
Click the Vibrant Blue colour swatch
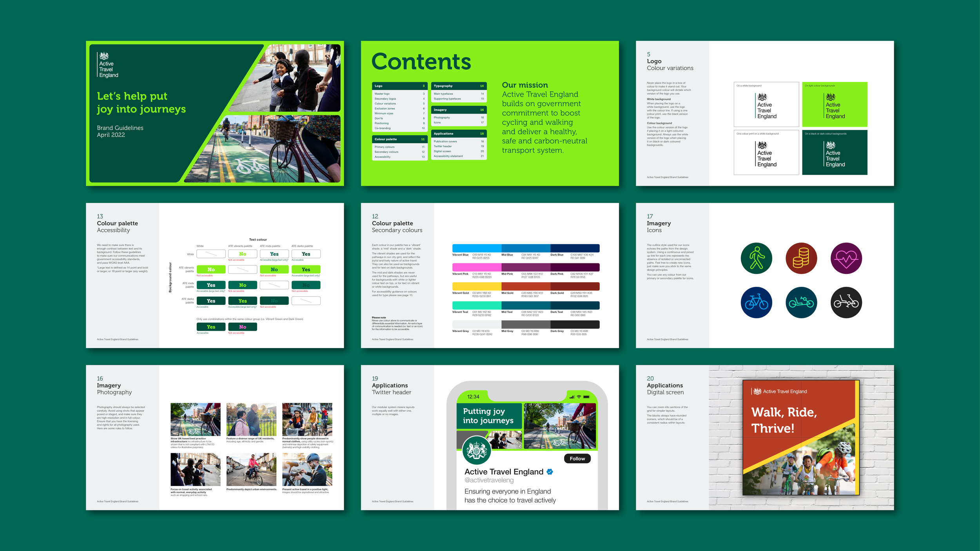[x=476, y=248]
